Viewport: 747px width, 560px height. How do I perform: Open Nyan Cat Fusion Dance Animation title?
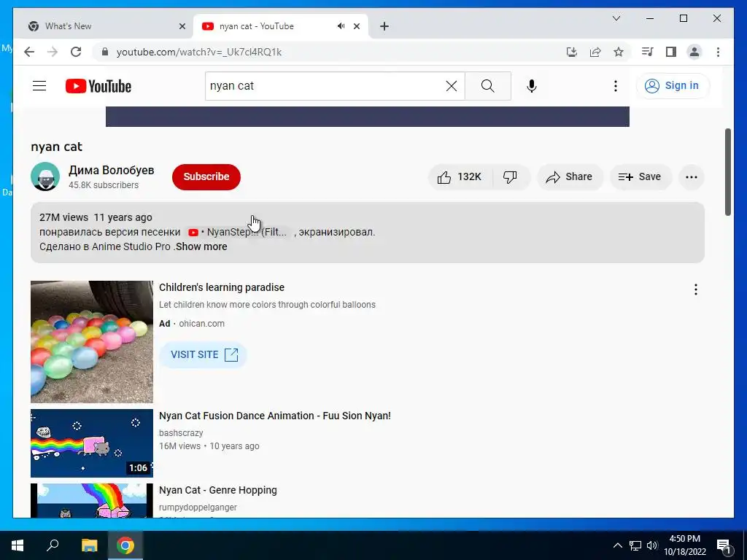click(275, 416)
